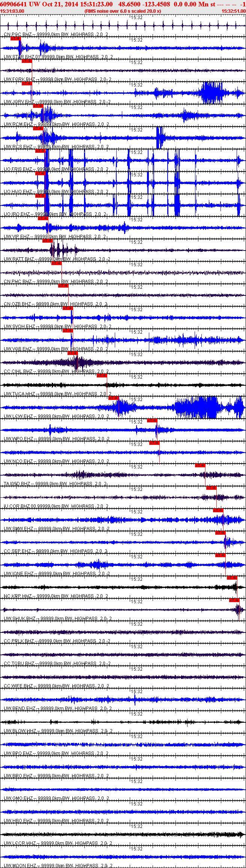Click the red pick marker on CN.PHC trace
The image size is (246, 868).
56,263
